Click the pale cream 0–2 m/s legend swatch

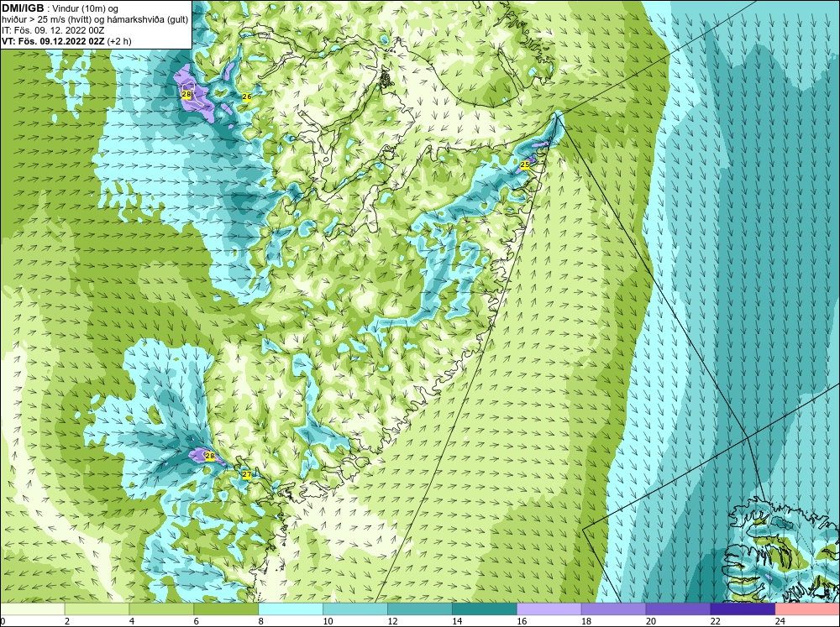coord(32,609)
